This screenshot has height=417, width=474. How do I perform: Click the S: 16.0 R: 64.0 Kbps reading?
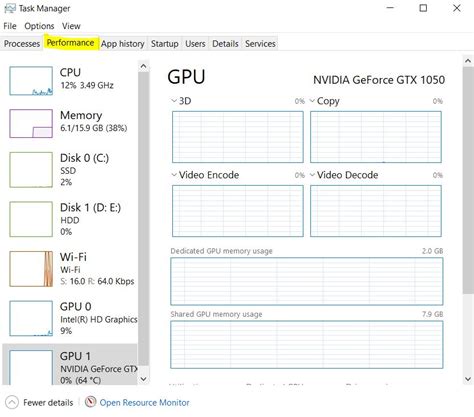[97, 281]
